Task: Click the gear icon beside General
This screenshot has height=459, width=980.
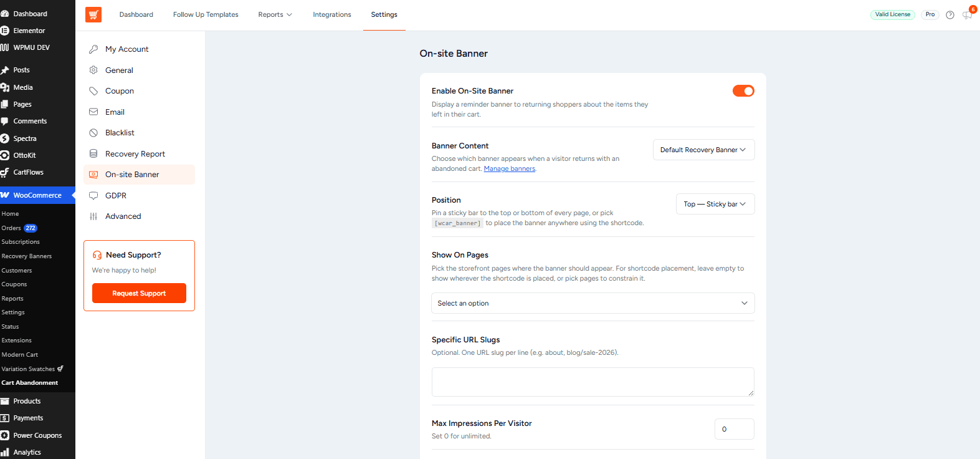Action: click(93, 70)
